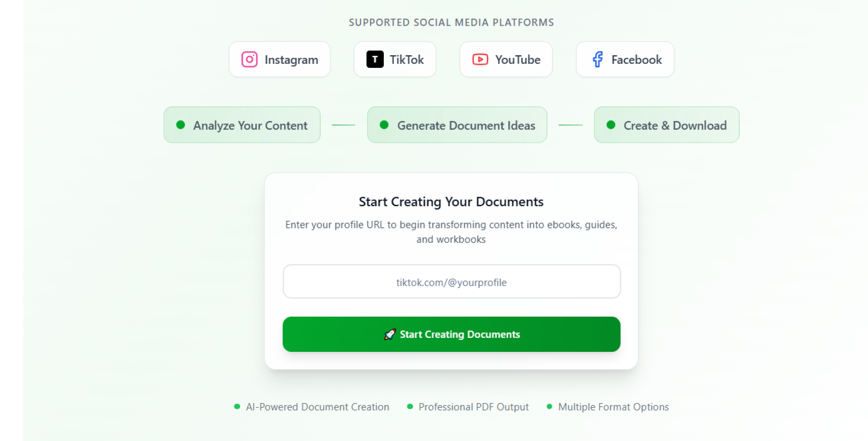This screenshot has height=441, width=868.
Task: Click AI-Powered Document Creation label
Action: click(317, 407)
